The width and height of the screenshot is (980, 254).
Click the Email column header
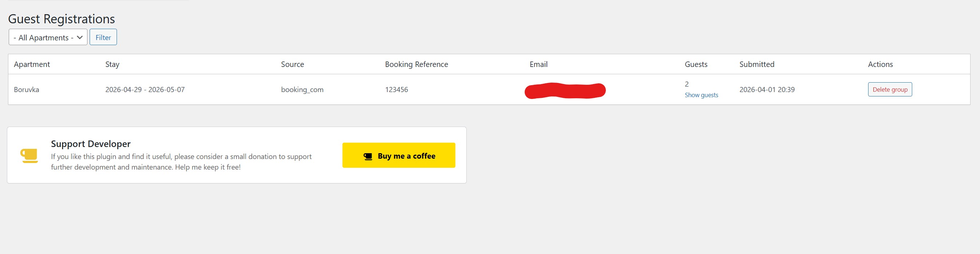click(538, 64)
